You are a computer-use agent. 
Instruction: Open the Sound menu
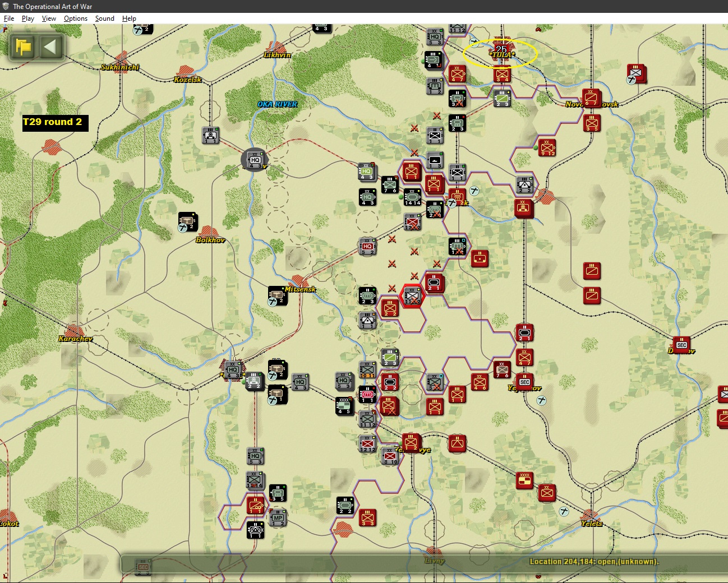click(x=105, y=18)
